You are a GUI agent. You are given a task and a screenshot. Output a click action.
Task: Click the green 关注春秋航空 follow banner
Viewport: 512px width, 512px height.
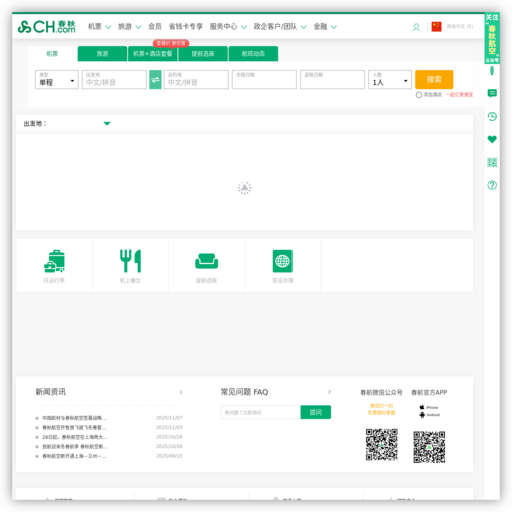pyautogui.click(x=492, y=38)
